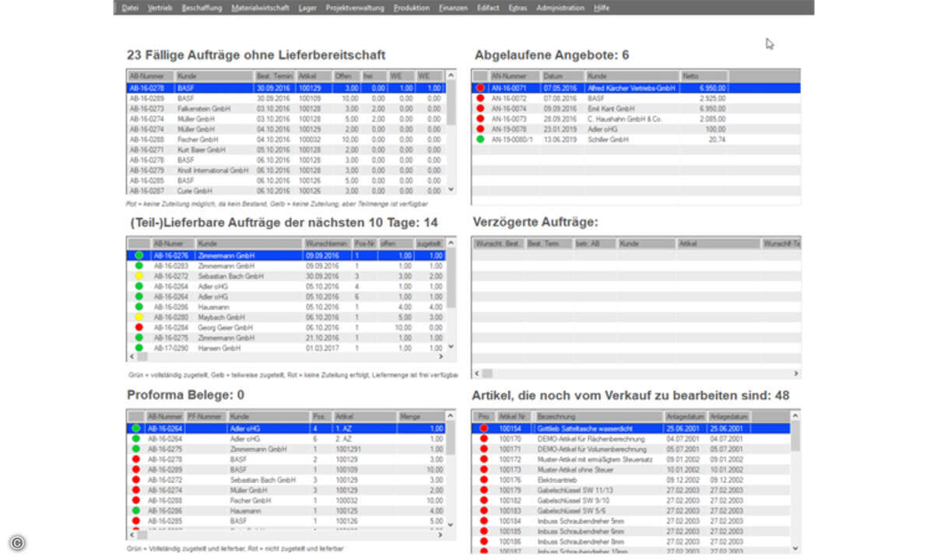The height and width of the screenshot is (560, 934).
Task: Select yellow status dot for Maybach GmbH order
Action: coord(139,317)
